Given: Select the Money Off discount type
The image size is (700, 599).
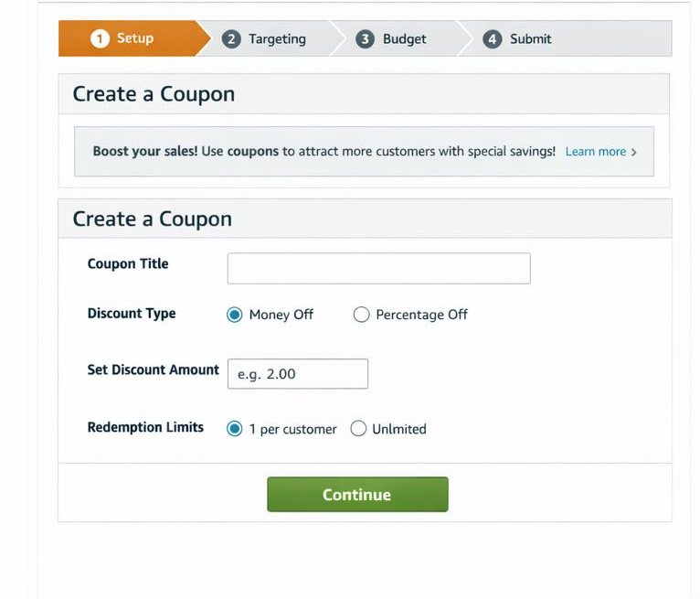Looking at the screenshot, I should point(235,315).
